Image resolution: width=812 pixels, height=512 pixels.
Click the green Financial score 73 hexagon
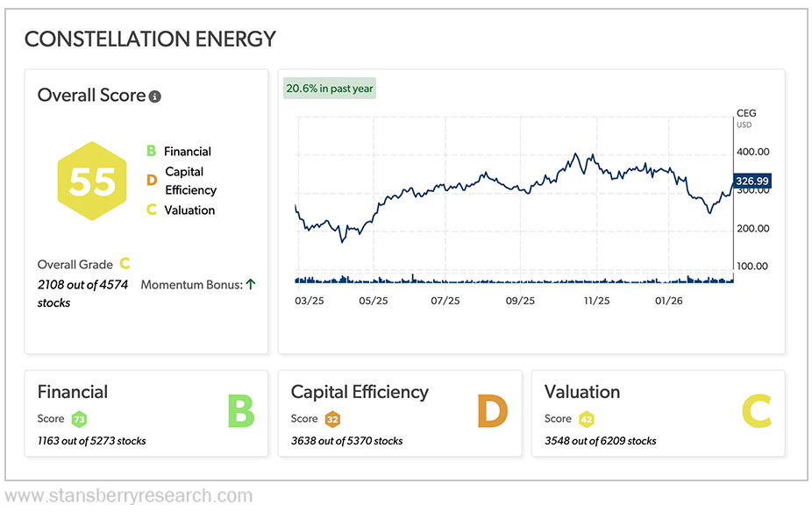tap(79, 419)
